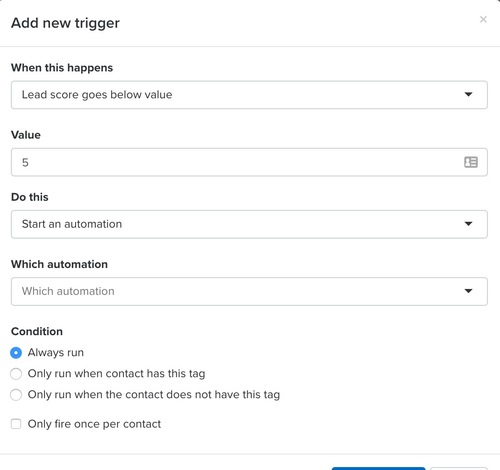
Task: Click the blue button at dialog bottom
Action: (x=378, y=468)
